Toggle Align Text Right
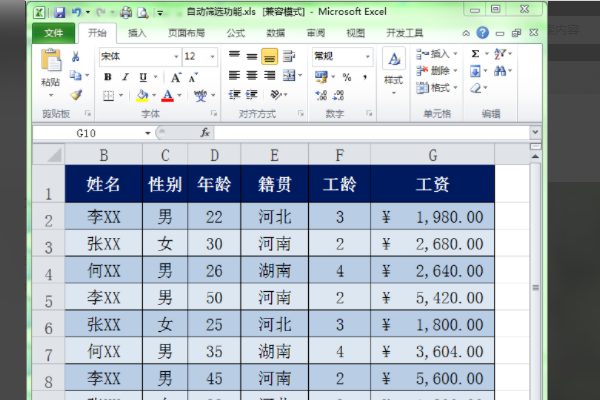Image resolution: width=600 pixels, height=400 pixels. point(269,75)
